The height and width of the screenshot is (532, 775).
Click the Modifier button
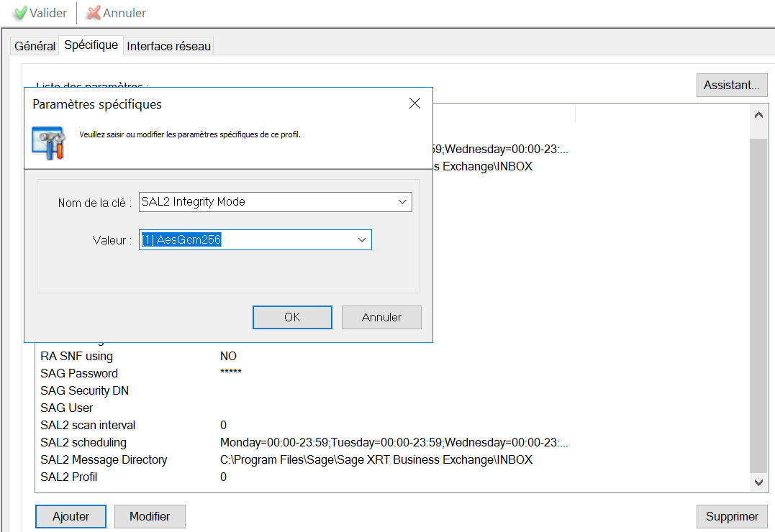point(150,516)
